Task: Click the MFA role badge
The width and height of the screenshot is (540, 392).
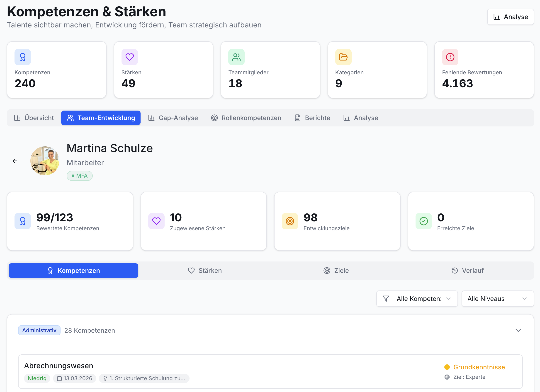Action: tap(80, 176)
